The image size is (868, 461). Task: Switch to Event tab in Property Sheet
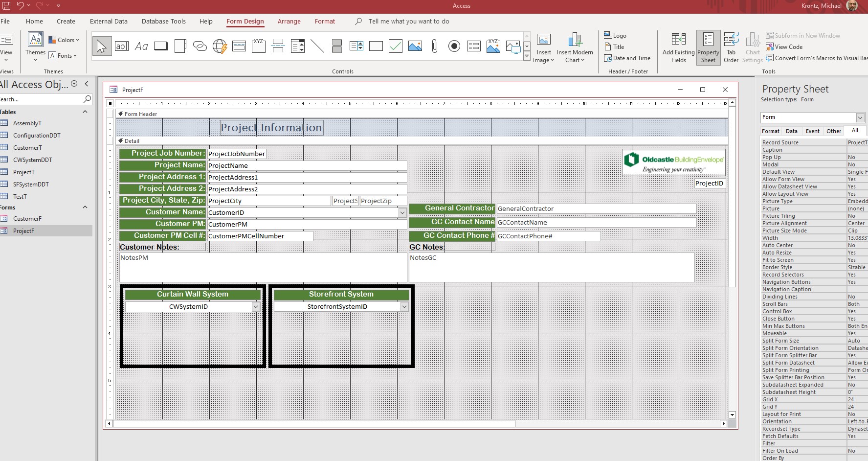pyautogui.click(x=812, y=131)
